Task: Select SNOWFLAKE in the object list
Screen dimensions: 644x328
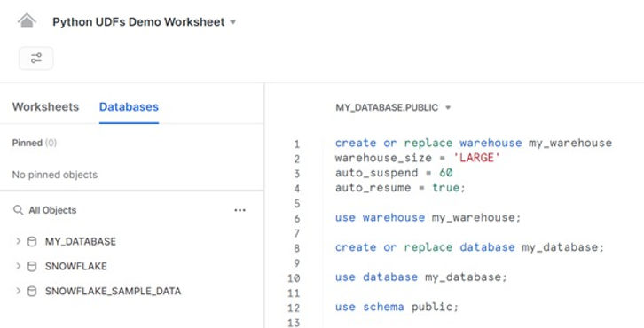Action: click(76, 267)
